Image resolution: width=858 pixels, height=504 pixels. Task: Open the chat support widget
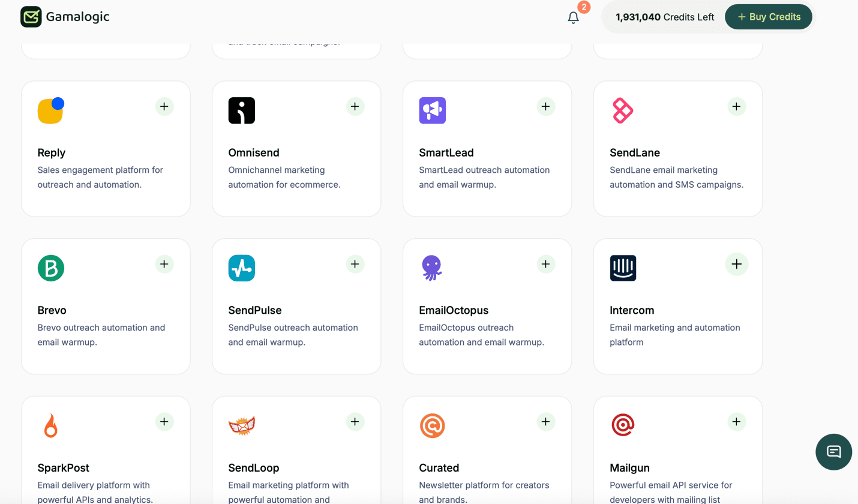834,452
